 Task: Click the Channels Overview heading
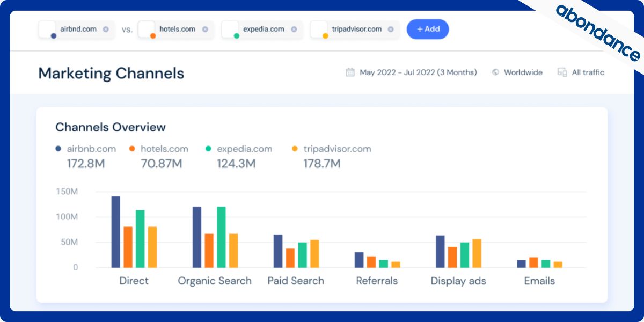pos(111,127)
